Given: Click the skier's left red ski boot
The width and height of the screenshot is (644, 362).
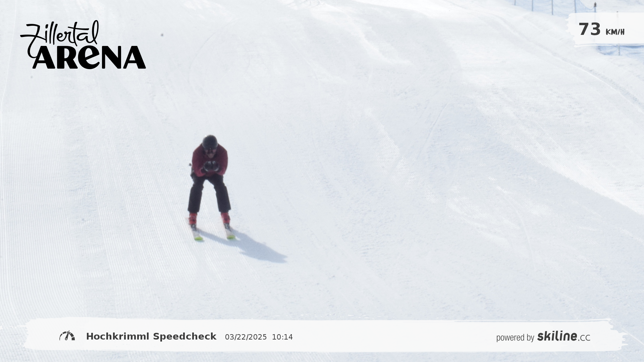Looking at the screenshot, I should (225, 218).
